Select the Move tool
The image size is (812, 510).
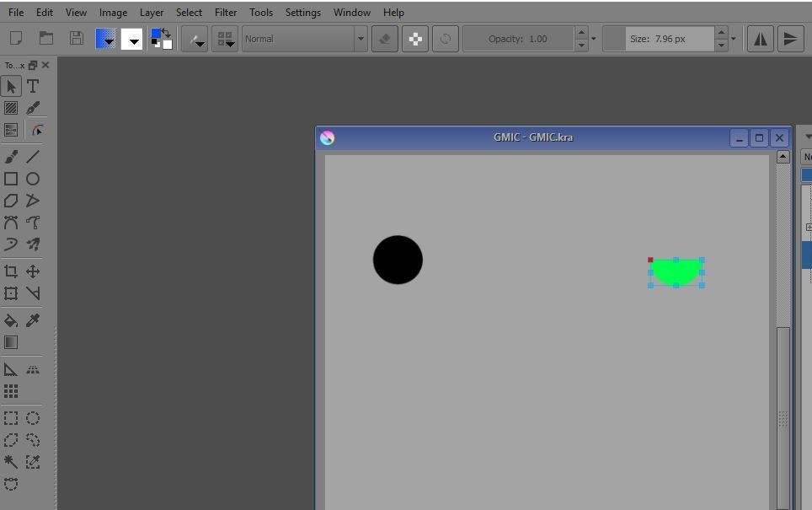coord(33,271)
